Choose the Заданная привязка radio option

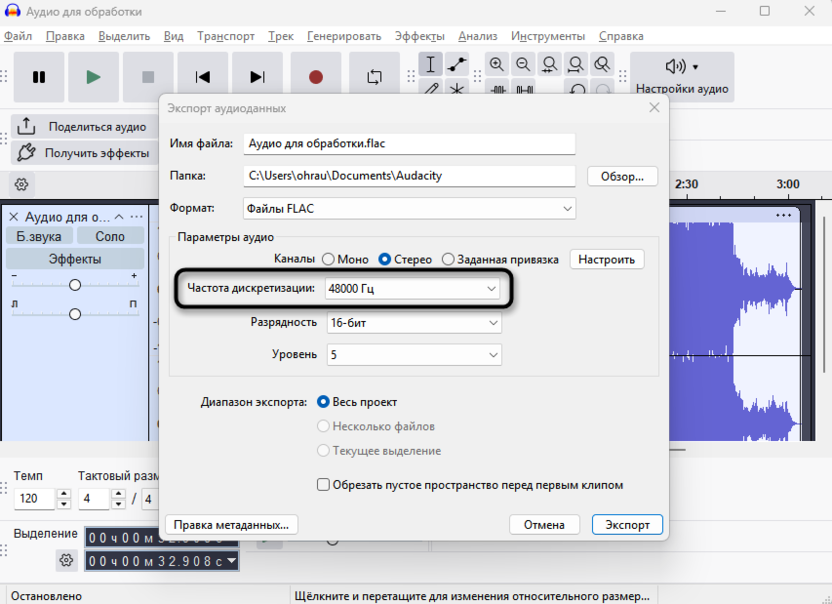coord(447,259)
